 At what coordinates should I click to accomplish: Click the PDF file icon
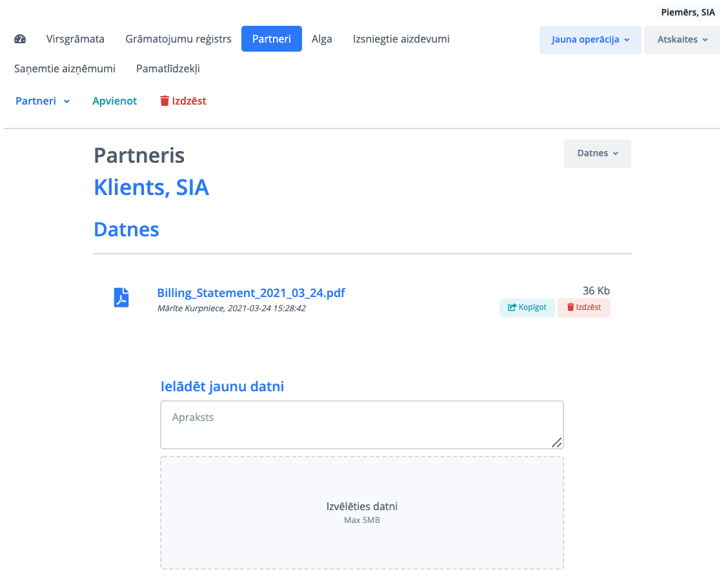(x=121, y=298)
